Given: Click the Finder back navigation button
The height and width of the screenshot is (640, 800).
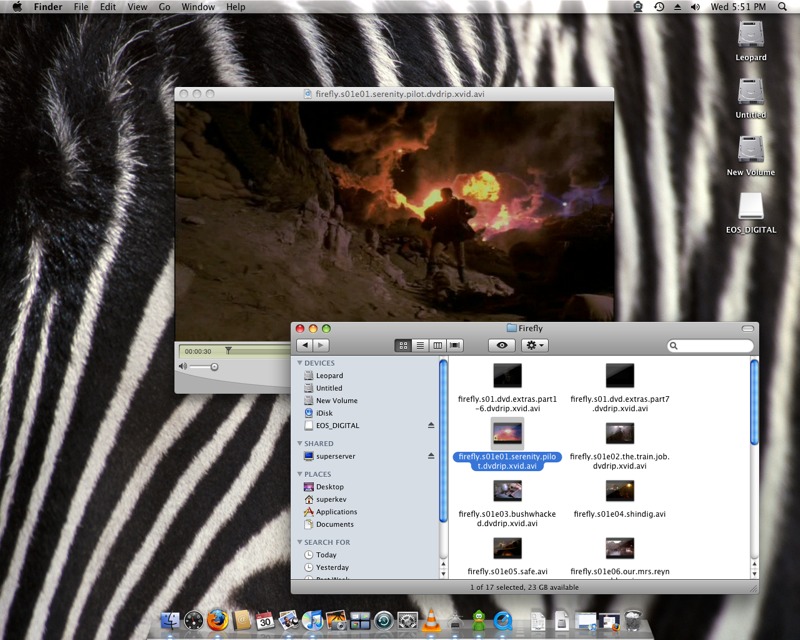Looking at the screenshot, I should [304, 345].
